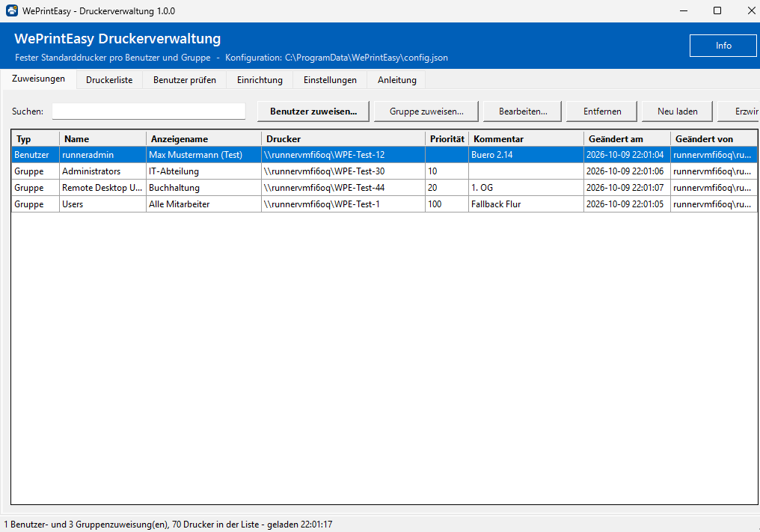Sort by the Geändert von column header
The width and height of the screenshot is (760, 532).
coord(714,138)
